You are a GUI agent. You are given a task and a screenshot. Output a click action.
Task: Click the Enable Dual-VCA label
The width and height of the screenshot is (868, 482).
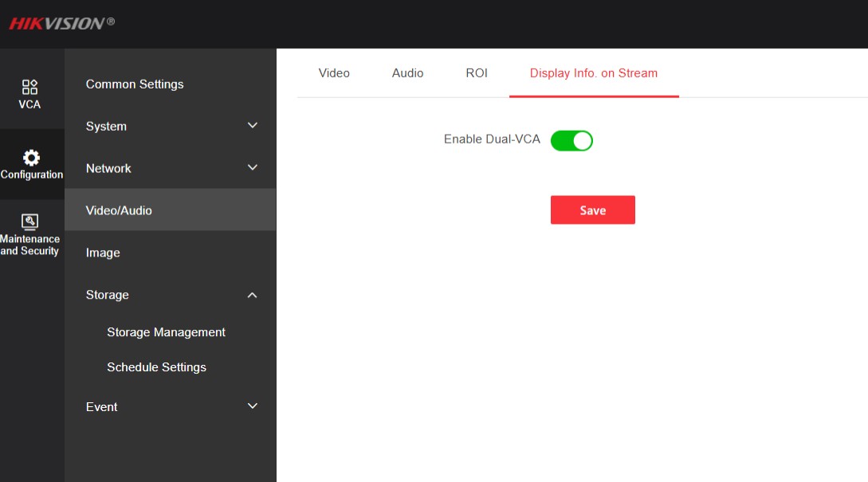pyautogui.click(x=492, y=139)
